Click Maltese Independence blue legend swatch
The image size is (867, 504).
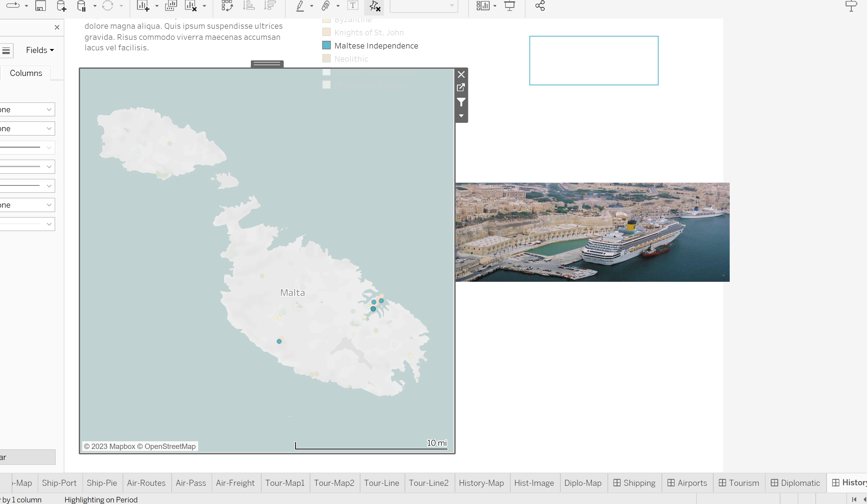click(326, 45)
